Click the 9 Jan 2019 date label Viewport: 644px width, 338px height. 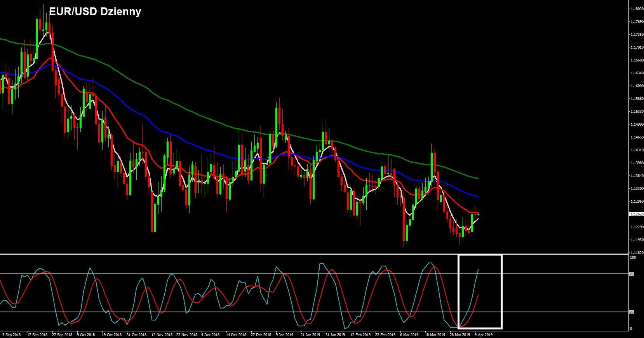(x=284, y=335)
